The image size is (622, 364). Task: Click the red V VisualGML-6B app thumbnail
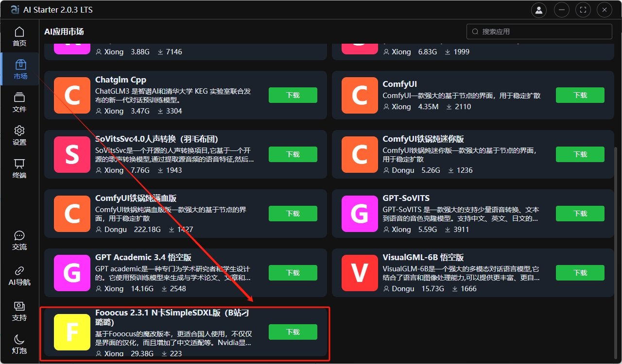(360, 273)
